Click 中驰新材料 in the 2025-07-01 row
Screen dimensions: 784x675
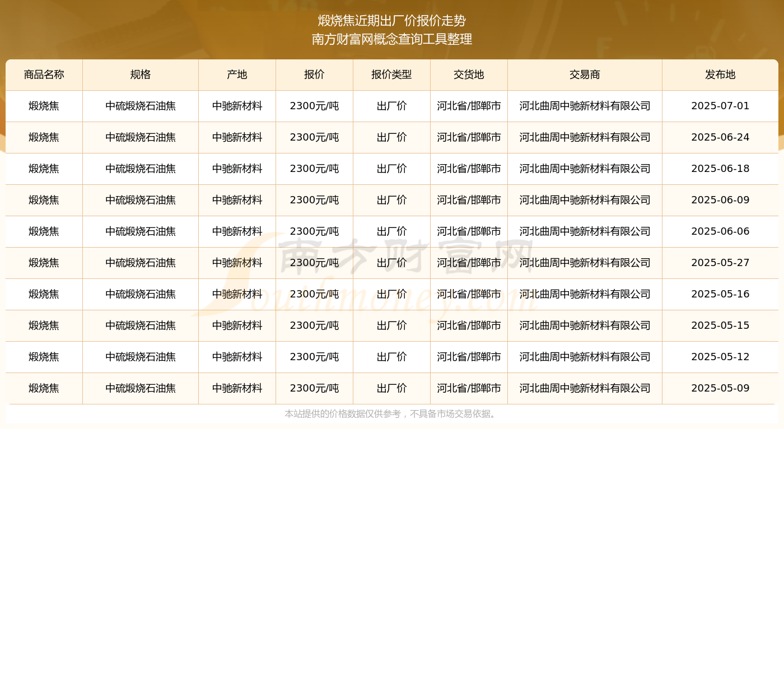[237, 106]
